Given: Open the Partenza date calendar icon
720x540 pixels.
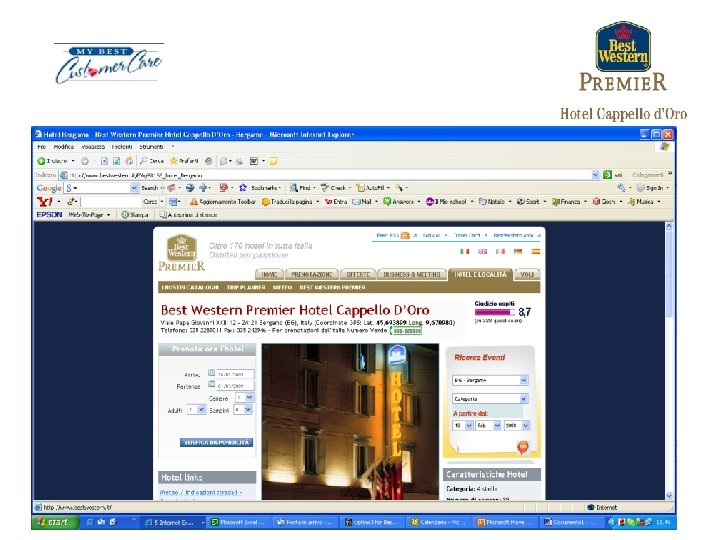Looking at the screenshot, I should pos(211,384).
